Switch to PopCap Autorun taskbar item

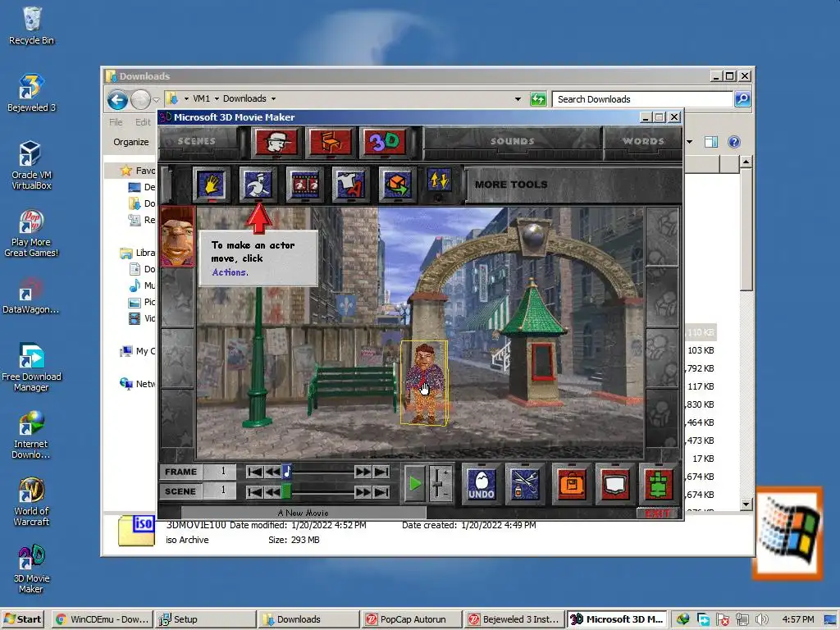pos(412,619)
